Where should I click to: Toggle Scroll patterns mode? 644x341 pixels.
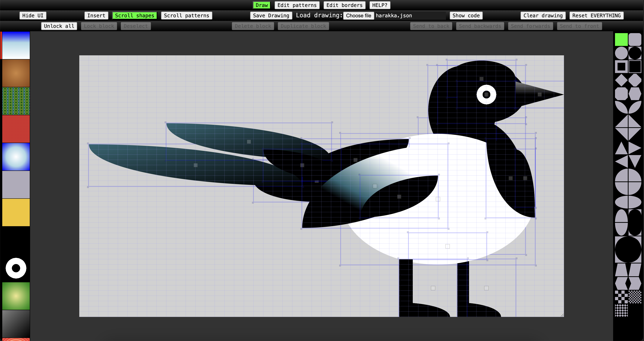coord(186,15)
